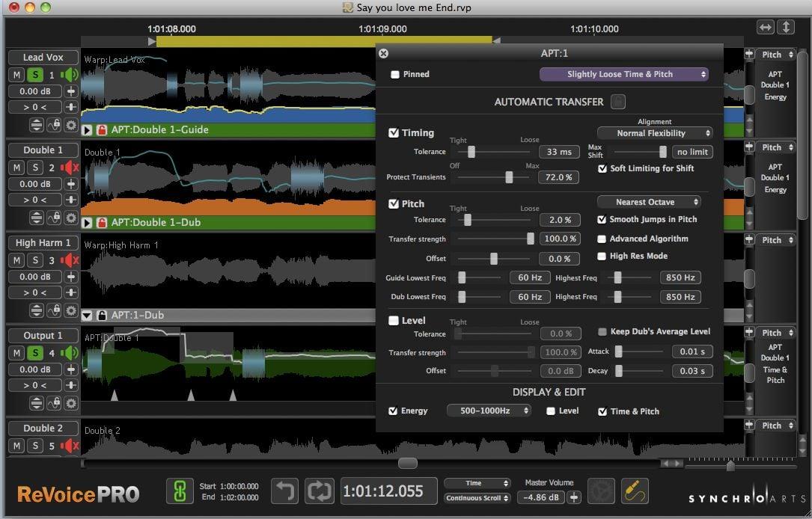
Task: Click the undo arrow button
Action: (284, 491)
